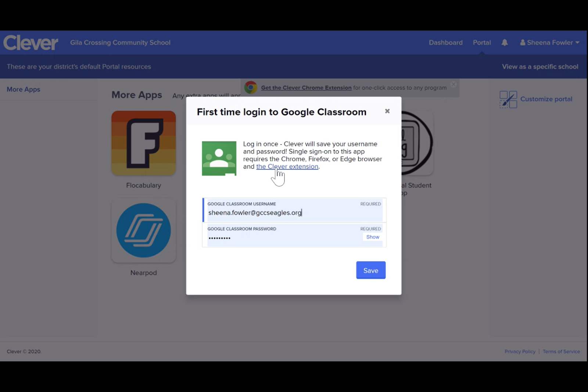588x392 pixels.
Task: Click the Customize portal icon
Action: pos(508,99)
